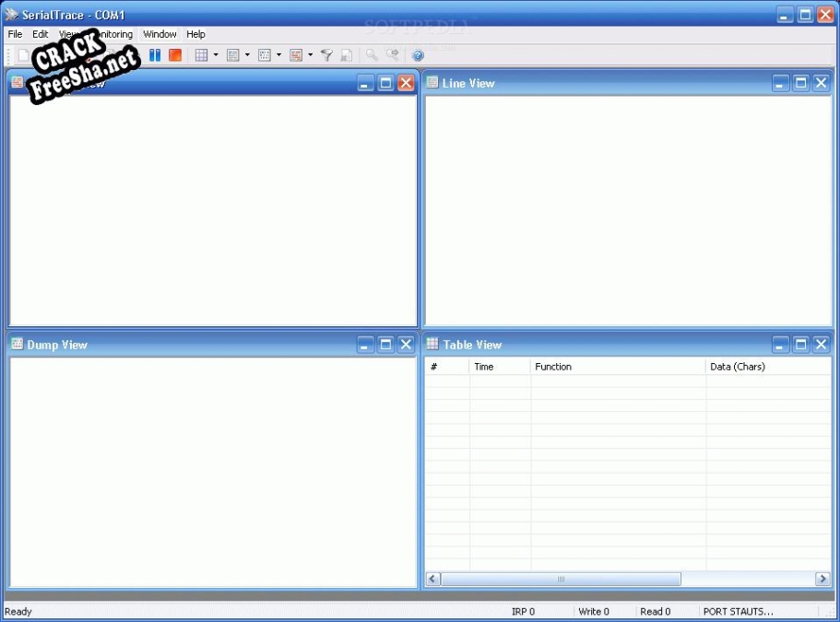Expand the dropdown arrow beside the grid icon
The image size is (840, 622).
coord(216,55)
